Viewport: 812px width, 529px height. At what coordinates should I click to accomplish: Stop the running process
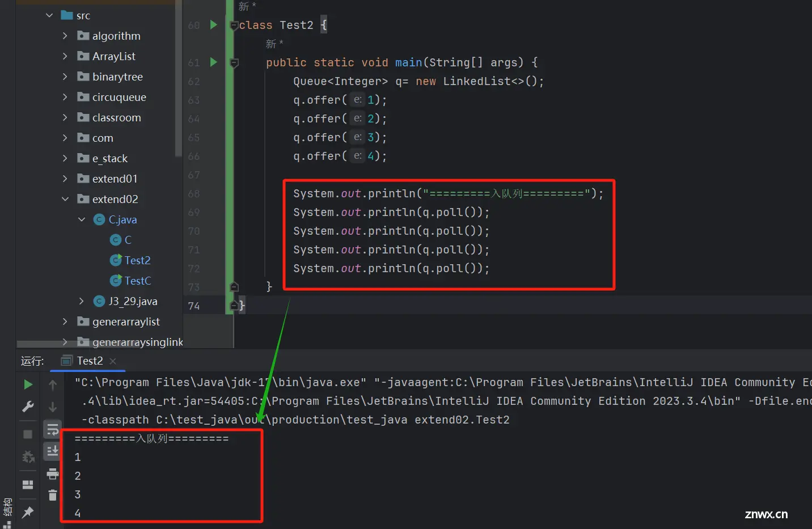click(28, 434)
